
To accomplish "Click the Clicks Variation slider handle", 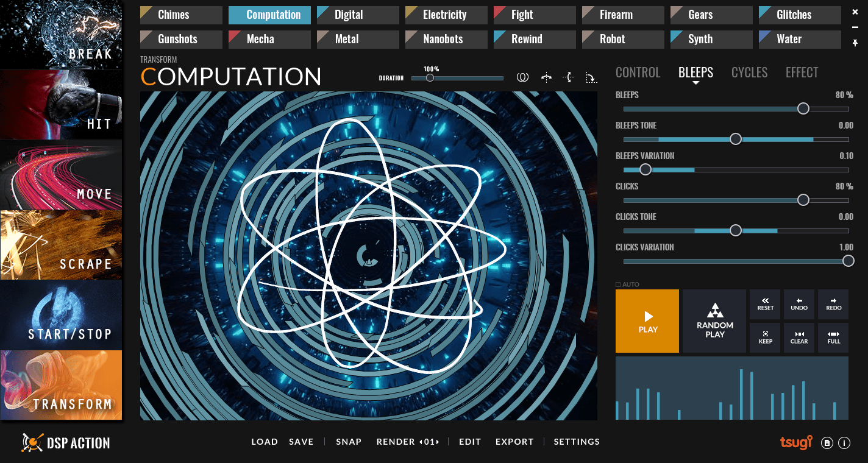I will coord(848,261).
